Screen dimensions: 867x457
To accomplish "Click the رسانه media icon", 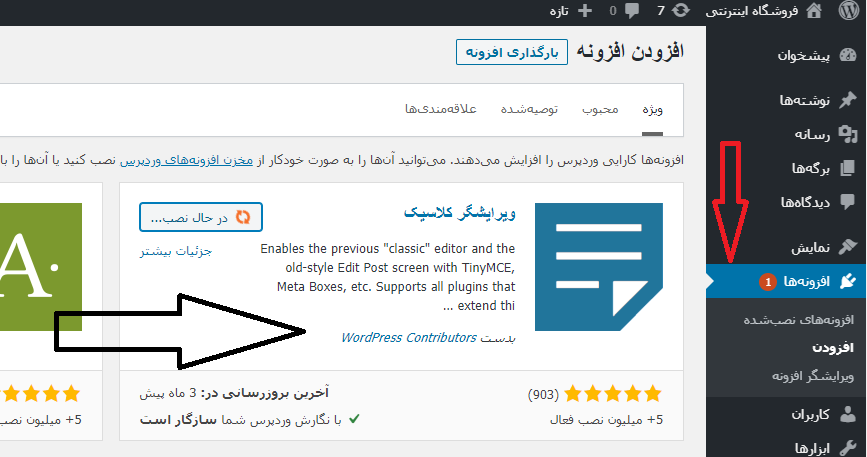I will pyautogui.click(x=848, y=134).
